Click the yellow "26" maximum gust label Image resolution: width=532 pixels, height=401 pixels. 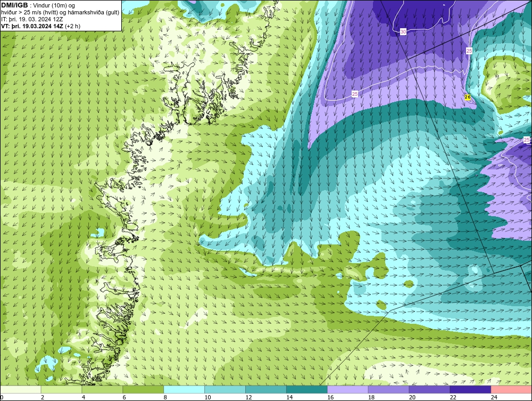468,97
